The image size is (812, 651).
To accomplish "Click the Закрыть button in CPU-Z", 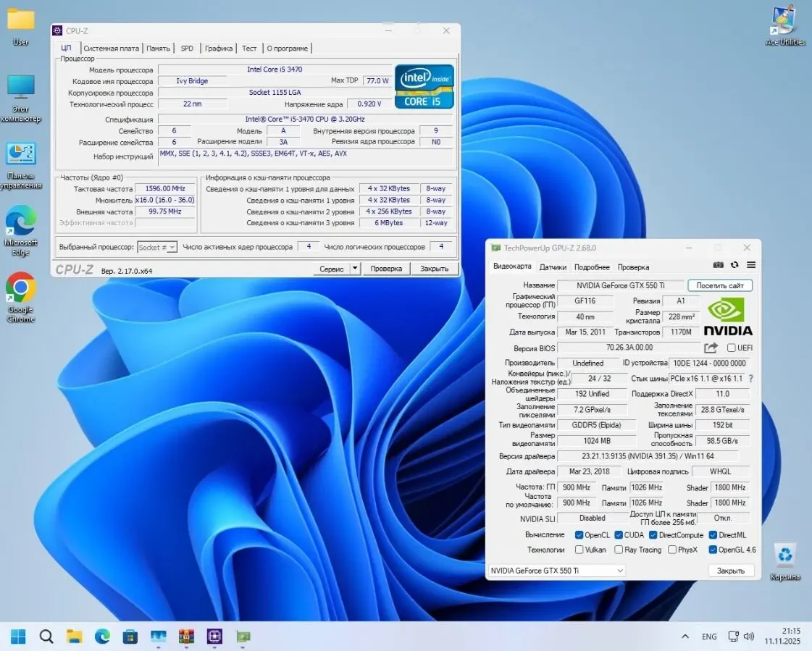I will 434,268.
